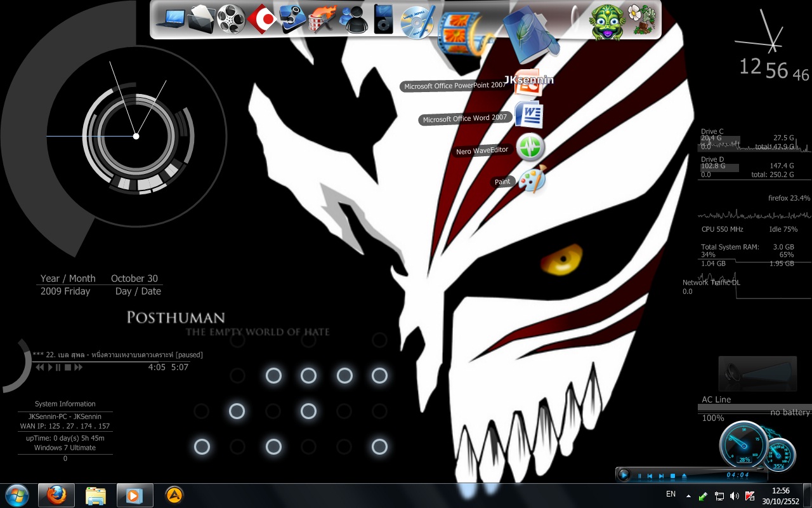Open the taskbar clock showing 12:56
This screenshot has height=508, width=812.
point(782,495)
